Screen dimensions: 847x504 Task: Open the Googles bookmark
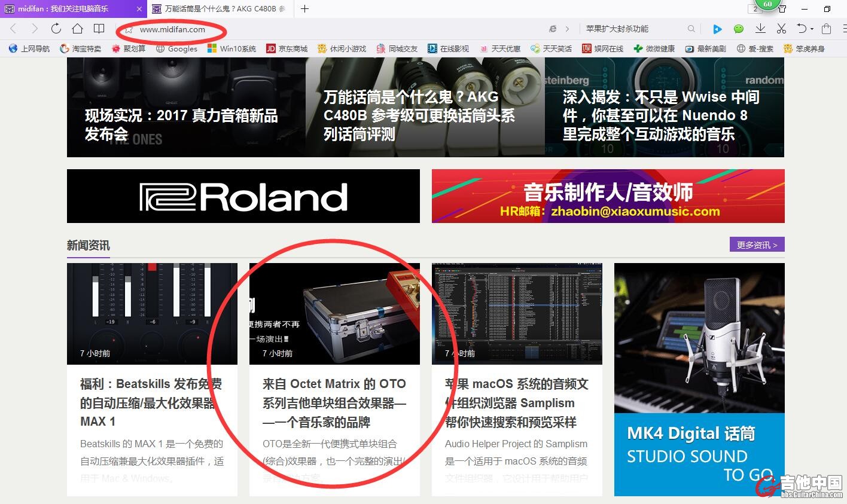[x=176, y=48]
